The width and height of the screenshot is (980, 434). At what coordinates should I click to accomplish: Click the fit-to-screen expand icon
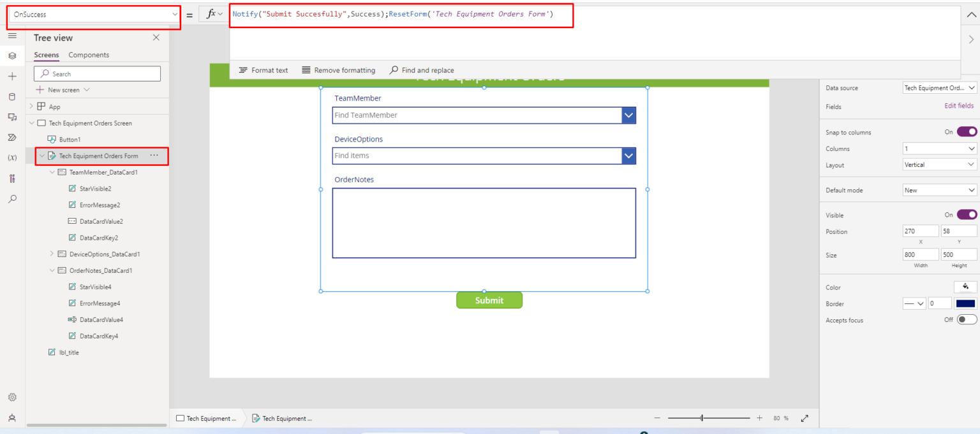coord(805,418)
